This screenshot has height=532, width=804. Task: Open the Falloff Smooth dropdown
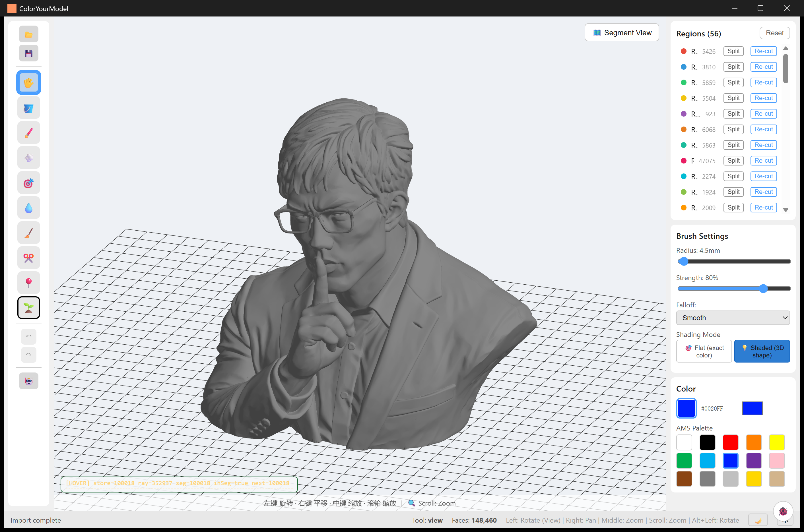pos(733,318)
